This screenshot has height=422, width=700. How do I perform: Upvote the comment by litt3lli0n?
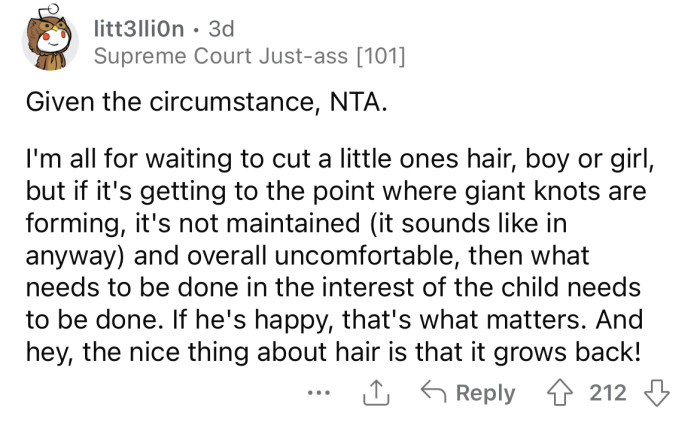click(558, 392)
